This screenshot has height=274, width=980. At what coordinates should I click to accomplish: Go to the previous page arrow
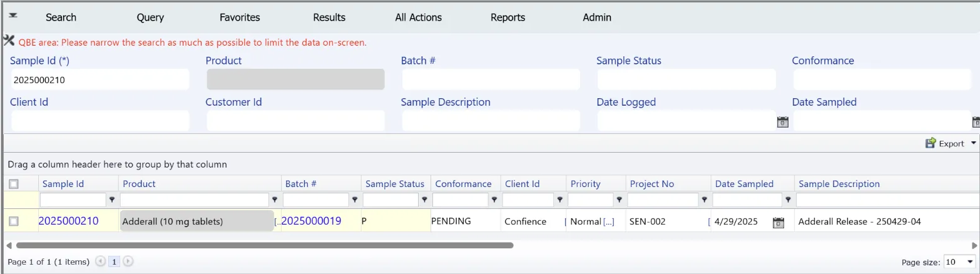click(100, 261)
